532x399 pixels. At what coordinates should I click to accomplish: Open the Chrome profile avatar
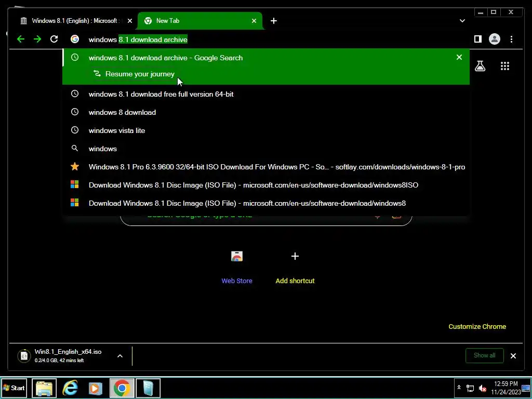point(495,39)
